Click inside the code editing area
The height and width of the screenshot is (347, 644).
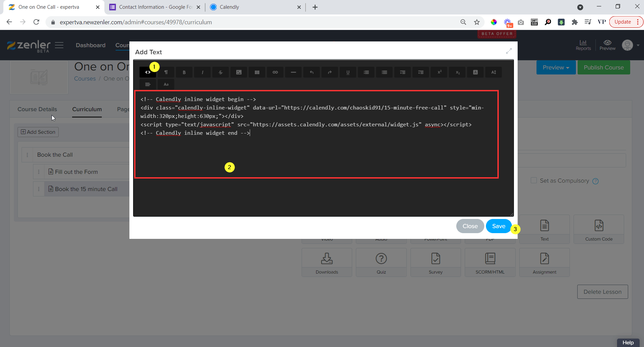(x=317, y=152)
